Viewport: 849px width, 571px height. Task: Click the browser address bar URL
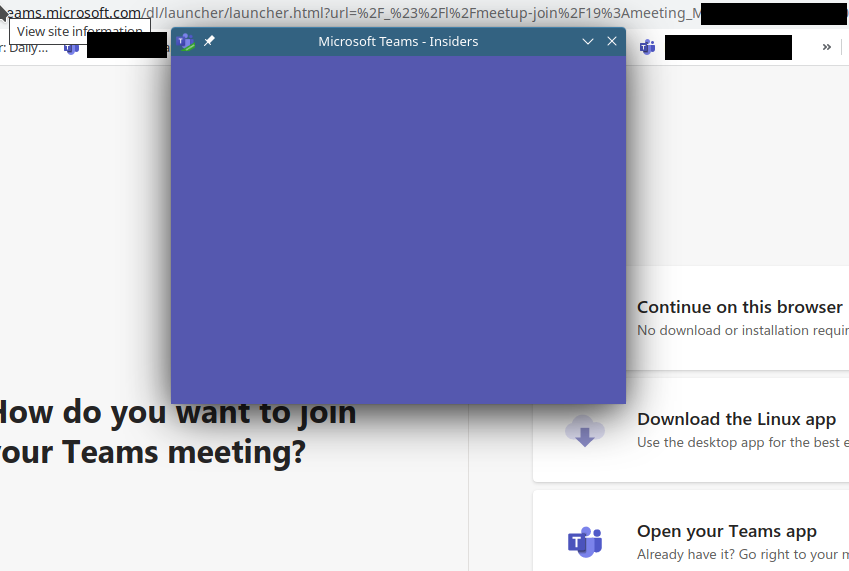click(x=352, y=12)
